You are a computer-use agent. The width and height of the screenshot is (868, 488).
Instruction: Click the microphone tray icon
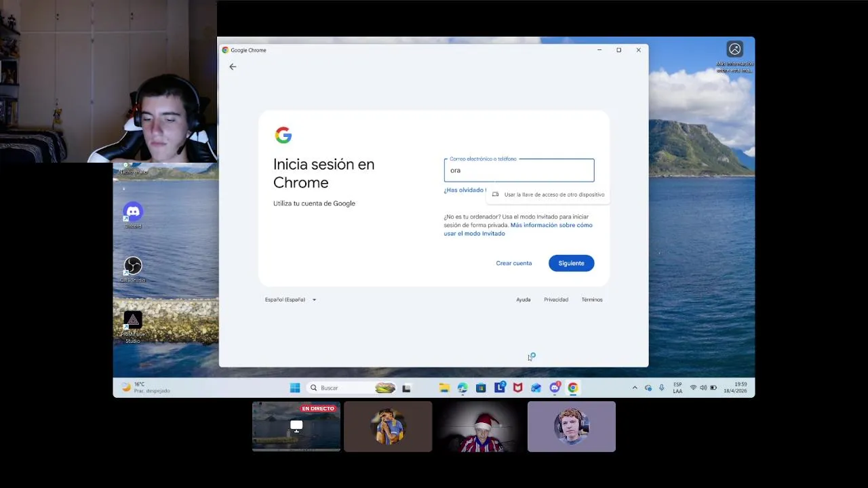(x=662, y=388)
